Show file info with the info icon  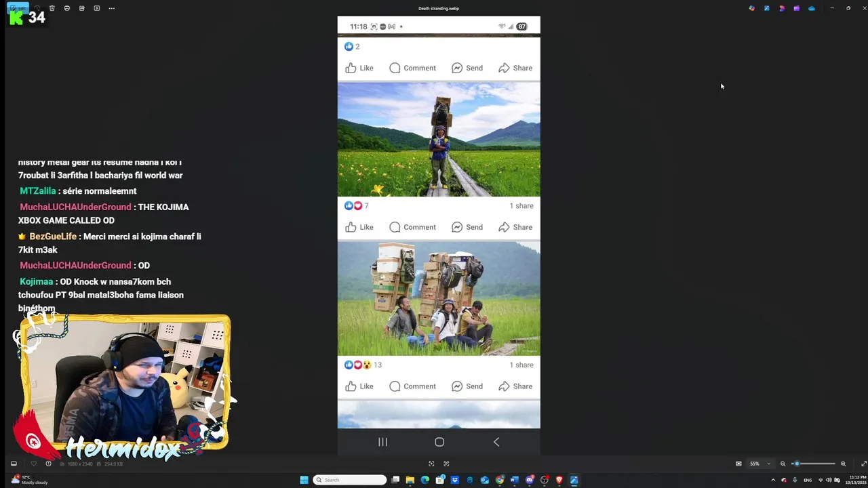tap(48, 464)
